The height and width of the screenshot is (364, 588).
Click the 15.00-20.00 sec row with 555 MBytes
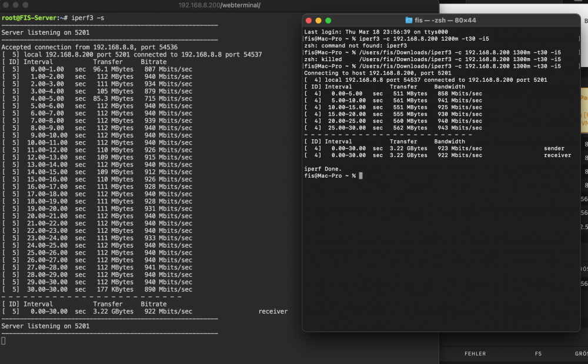(x=393, y=114)
